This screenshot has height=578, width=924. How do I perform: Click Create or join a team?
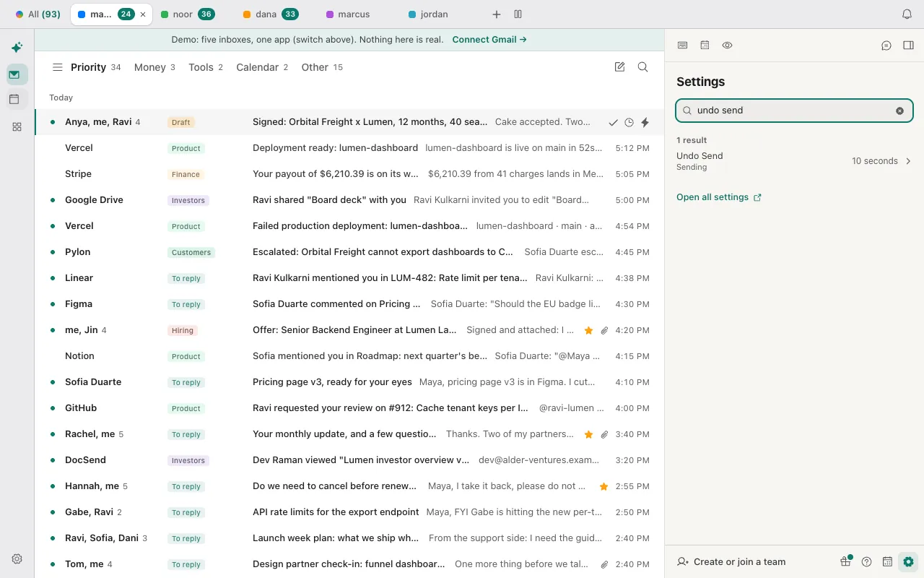click(x=731, y=561)
